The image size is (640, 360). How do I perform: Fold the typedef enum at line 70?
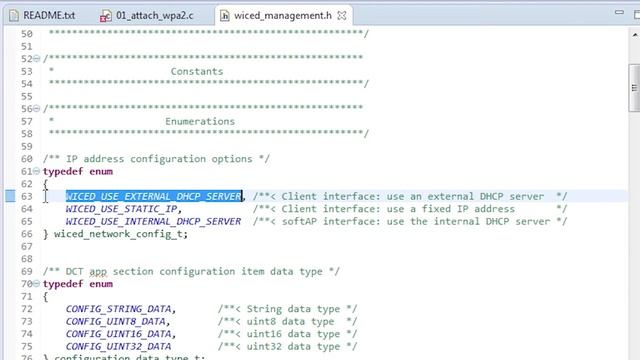click(37, 284)
